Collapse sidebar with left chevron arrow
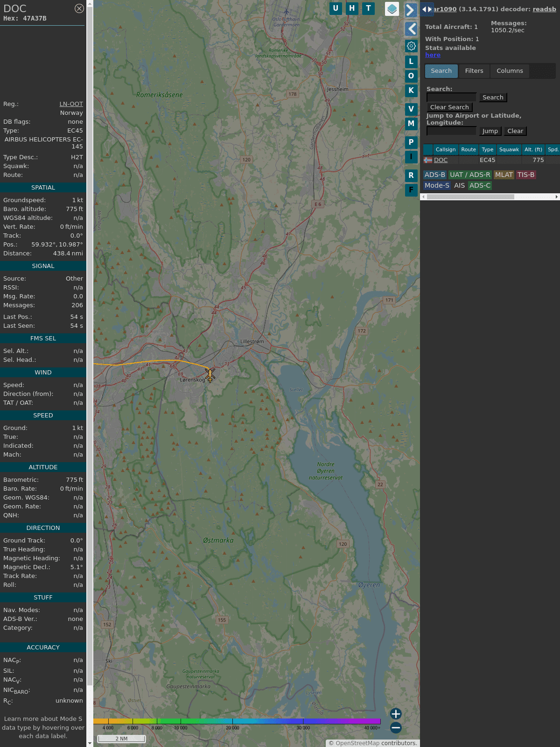This screenshot has width=560, height=747. (411, 29)
